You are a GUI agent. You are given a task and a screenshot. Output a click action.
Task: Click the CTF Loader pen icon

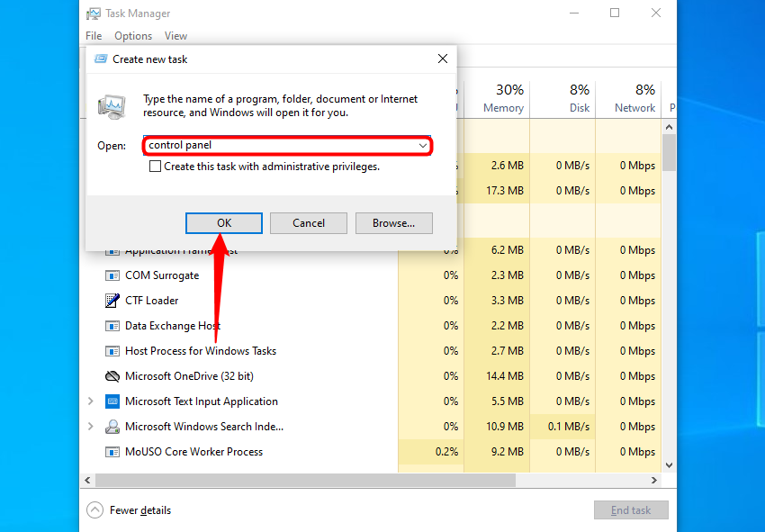112,301
